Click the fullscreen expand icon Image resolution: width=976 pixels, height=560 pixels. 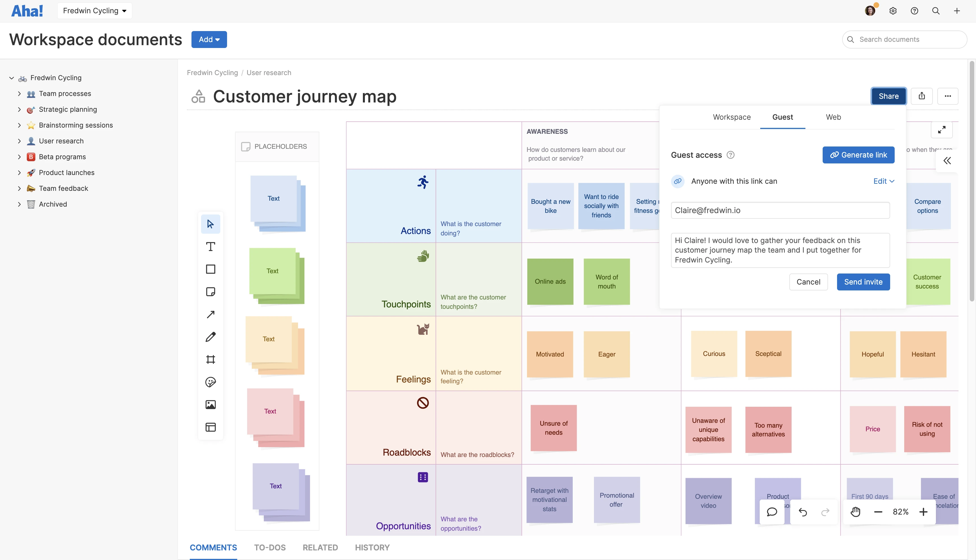tap(941, 130)
